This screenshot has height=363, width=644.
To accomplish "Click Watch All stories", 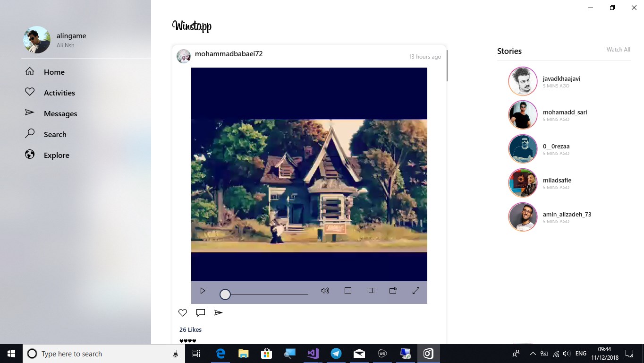I will [619, 50].
